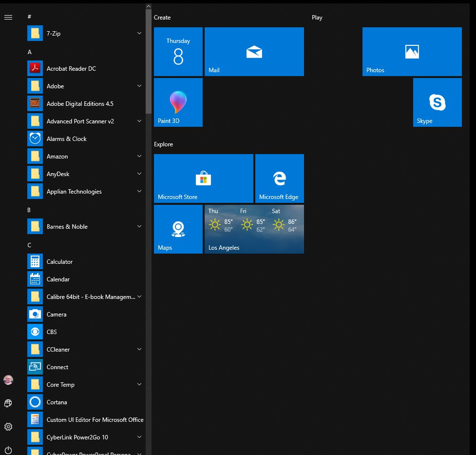Expand the Calibre 64bit folder

coord(85,297)
